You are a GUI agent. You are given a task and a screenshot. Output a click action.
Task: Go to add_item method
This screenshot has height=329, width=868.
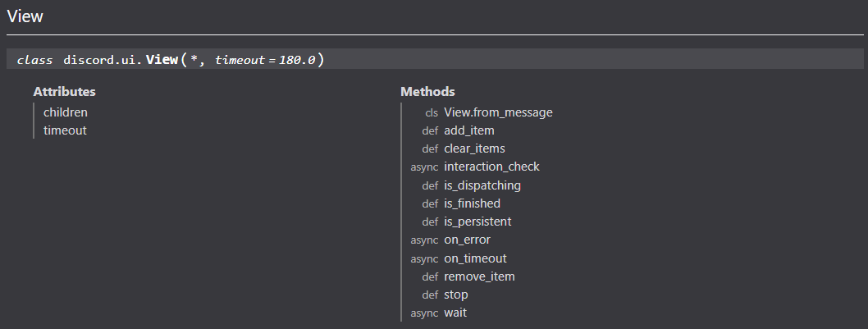(x=469, y=130)
